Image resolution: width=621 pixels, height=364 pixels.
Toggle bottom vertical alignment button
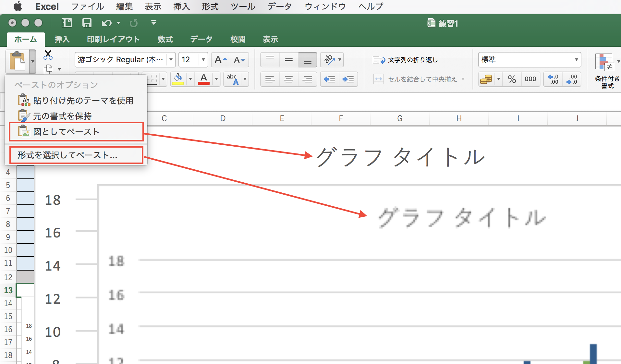pos(307,60)
